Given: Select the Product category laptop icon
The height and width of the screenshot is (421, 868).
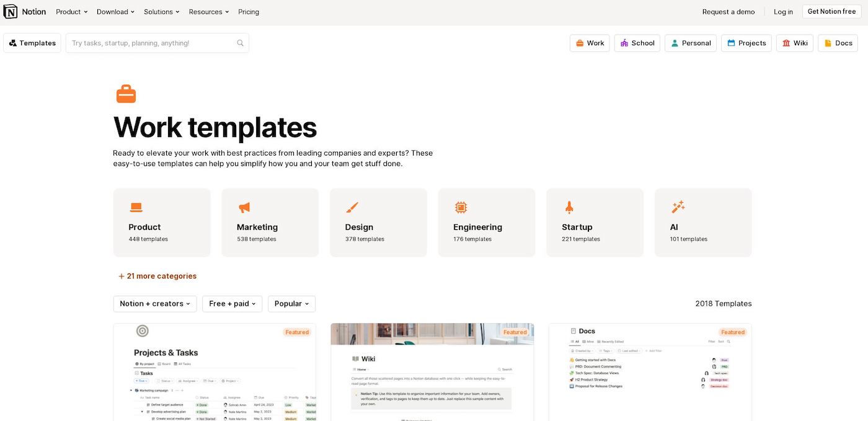Looking at the screenshot, I should click(x=136, y=207).
